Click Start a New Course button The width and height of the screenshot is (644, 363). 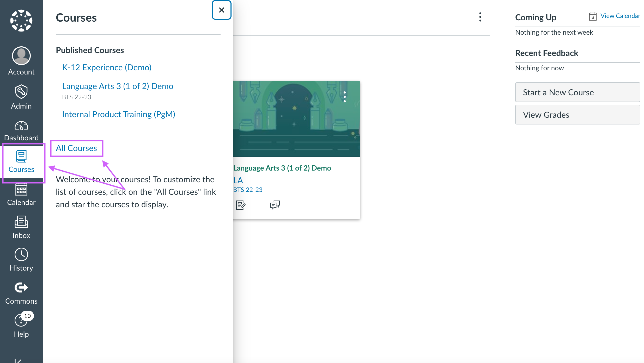[577, 92]
